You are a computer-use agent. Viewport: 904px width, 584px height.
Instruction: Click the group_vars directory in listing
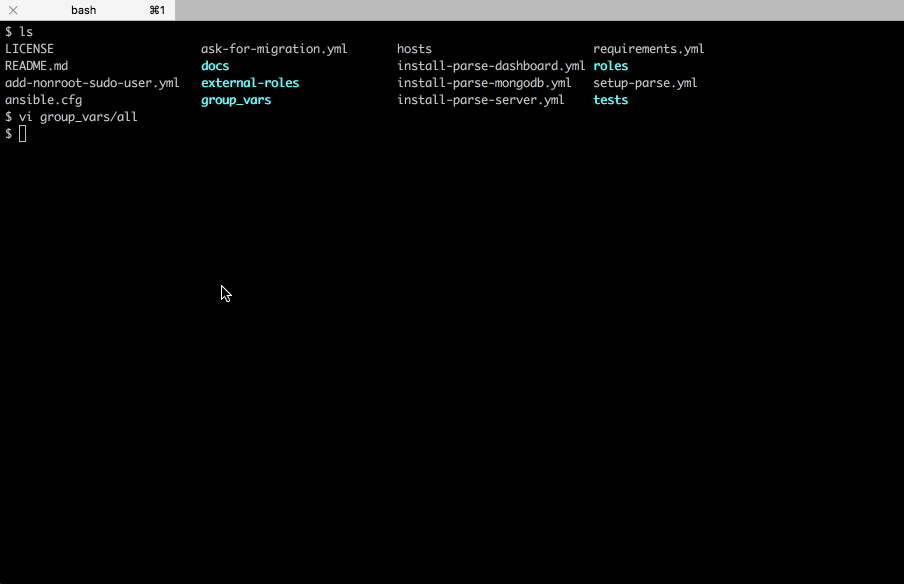236,100
